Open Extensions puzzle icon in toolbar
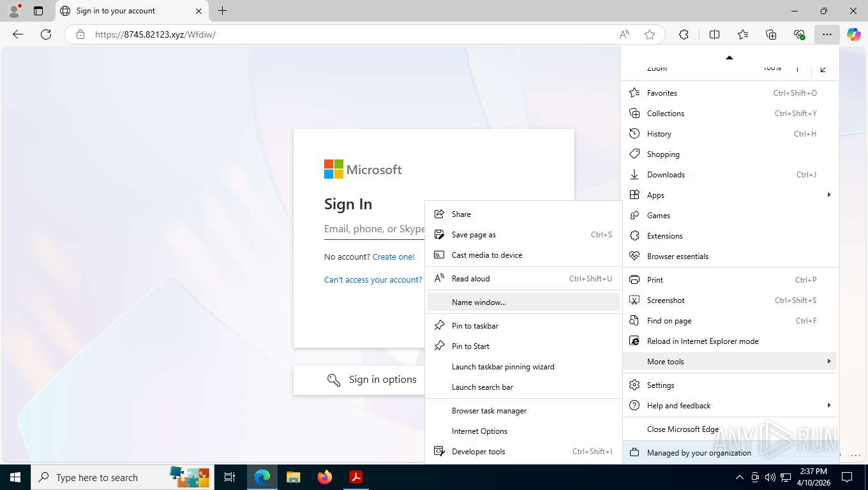The height and width of the screenshot is (490, 868). 684,34
